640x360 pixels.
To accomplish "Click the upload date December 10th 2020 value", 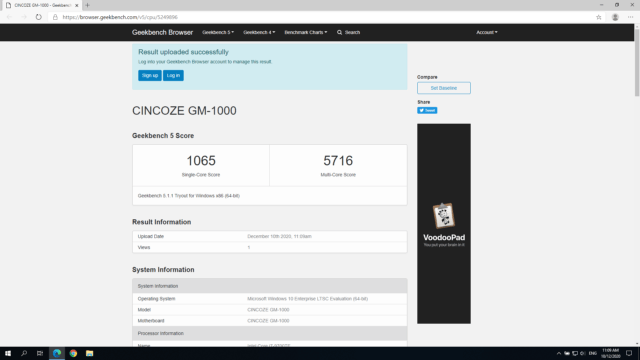I will pos(279,236).
